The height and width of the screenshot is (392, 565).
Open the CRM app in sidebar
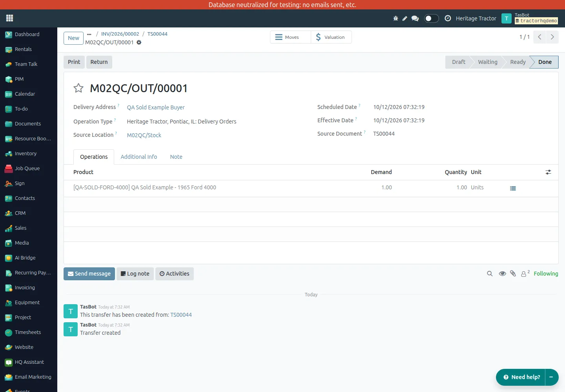[29, 213]
